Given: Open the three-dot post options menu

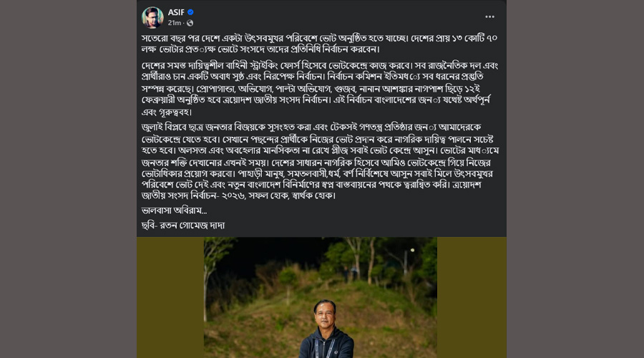Looking at the screenshot, I should [x=489, y=17].
